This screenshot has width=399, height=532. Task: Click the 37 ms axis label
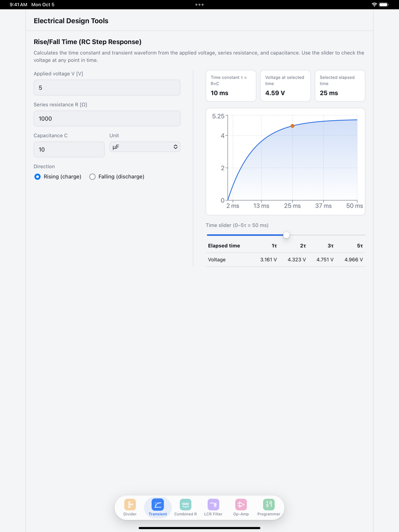(323, 206)
